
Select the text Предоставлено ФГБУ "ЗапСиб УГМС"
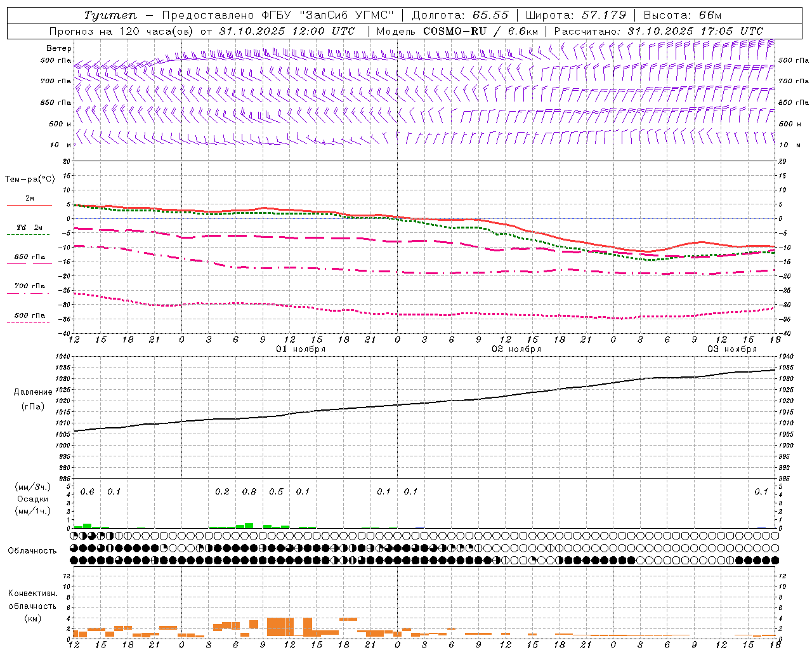(x=278, y=15)
